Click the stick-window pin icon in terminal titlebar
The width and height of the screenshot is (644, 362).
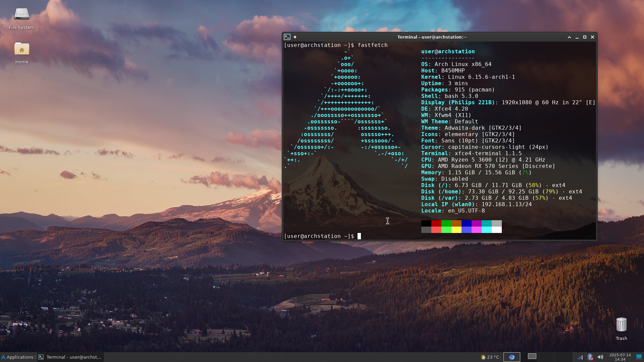pos(295,37)
